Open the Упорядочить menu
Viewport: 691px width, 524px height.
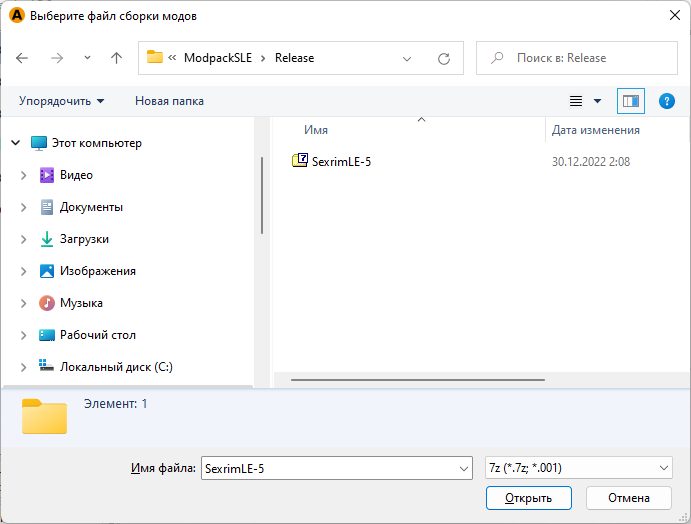click(x=61, y=101)
